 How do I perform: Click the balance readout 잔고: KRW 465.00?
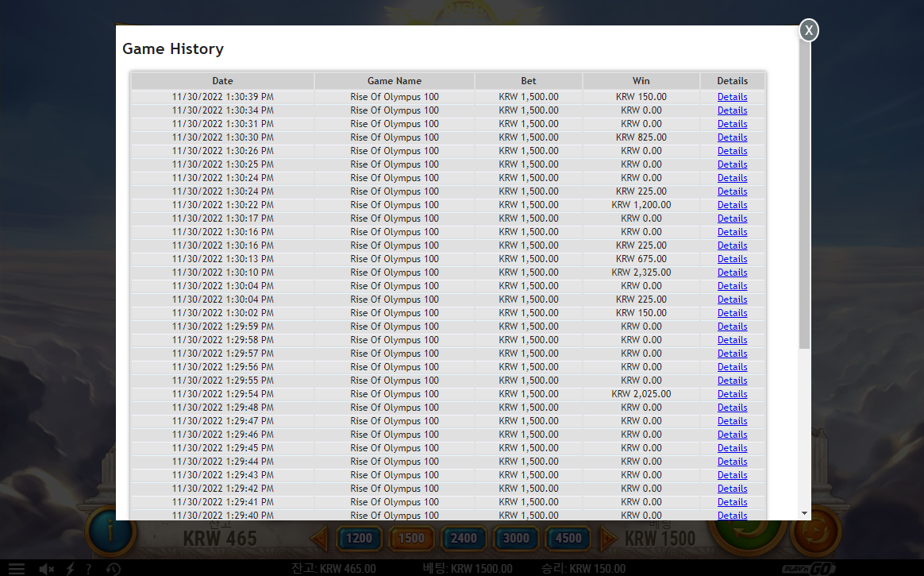click(x=333, y=569)
